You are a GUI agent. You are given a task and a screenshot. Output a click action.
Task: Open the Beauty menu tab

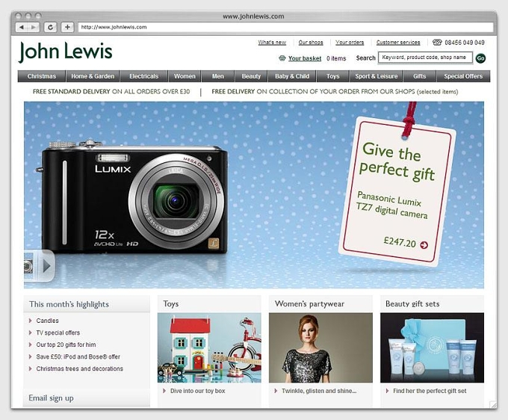pos(251,76)
